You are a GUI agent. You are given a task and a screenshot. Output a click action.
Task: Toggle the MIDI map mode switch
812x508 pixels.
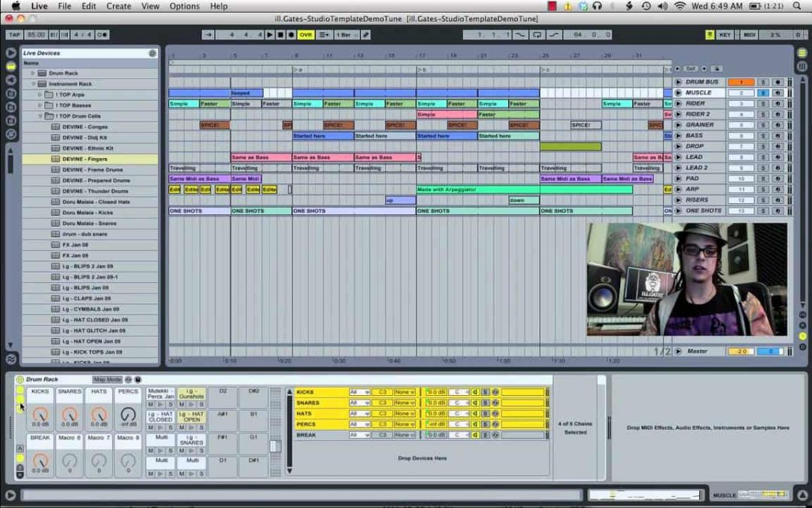(750, 35)
